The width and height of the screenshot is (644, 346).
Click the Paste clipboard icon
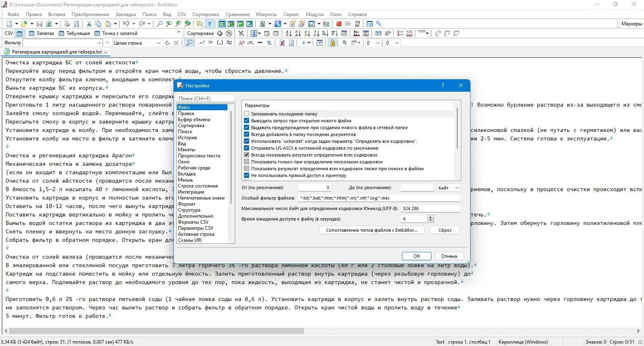point(108,24)
